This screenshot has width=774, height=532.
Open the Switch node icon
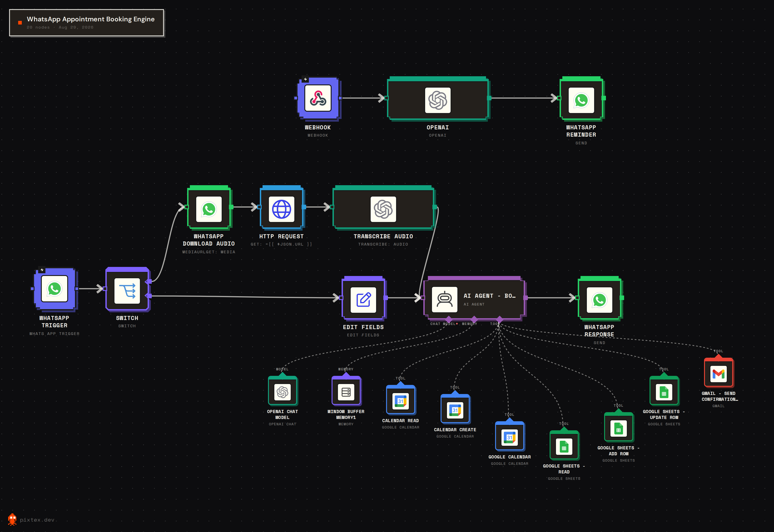coord(127,291)
